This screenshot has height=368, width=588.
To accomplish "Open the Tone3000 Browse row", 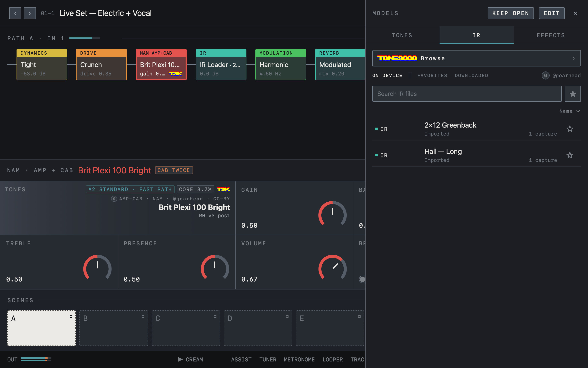I will tap(477, 58).
